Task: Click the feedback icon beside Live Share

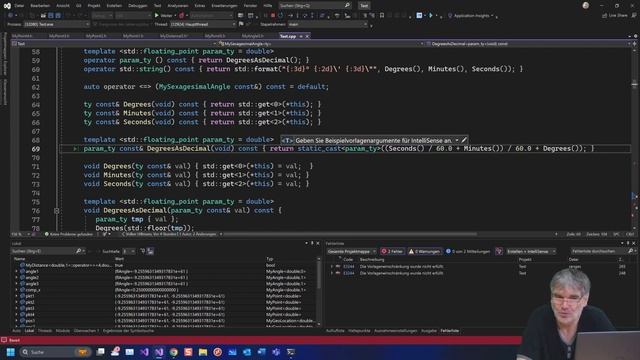Action: (x=634, y=16)
